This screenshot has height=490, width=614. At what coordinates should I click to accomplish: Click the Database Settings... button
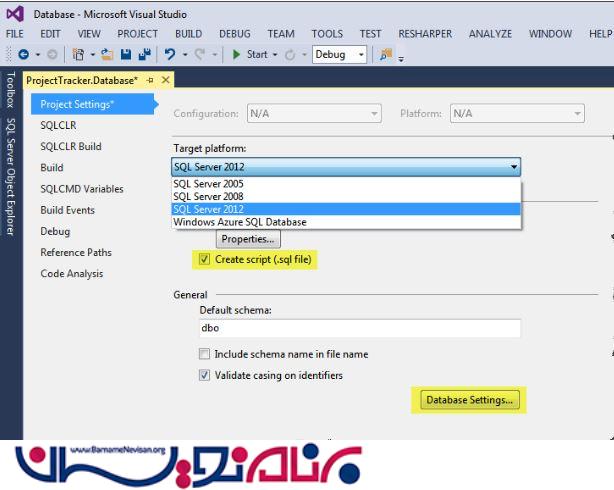pos(469,400)
